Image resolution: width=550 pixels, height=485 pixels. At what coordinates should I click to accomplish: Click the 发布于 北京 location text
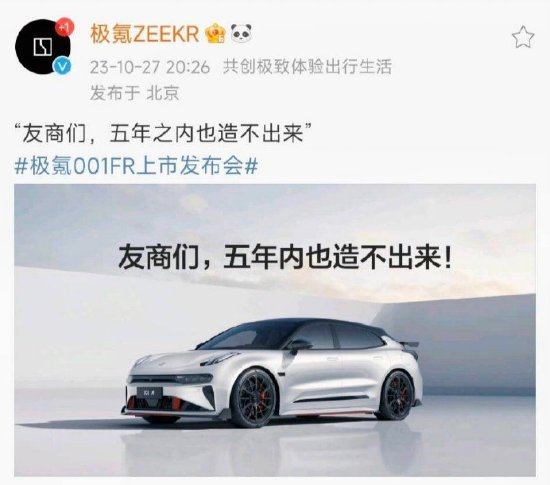135,93
